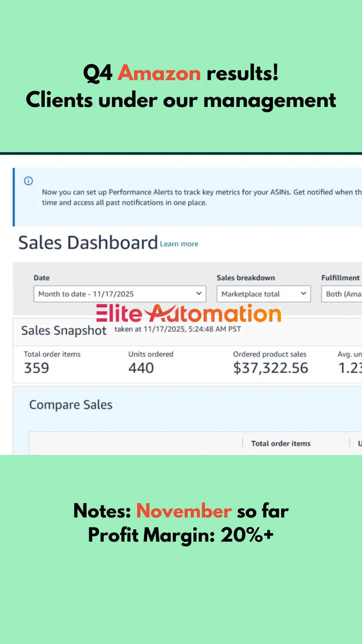The image size is (362, 644).
Task: Click the Units ordered value 440
Action: pyautogui.click(x=141, y=368)
